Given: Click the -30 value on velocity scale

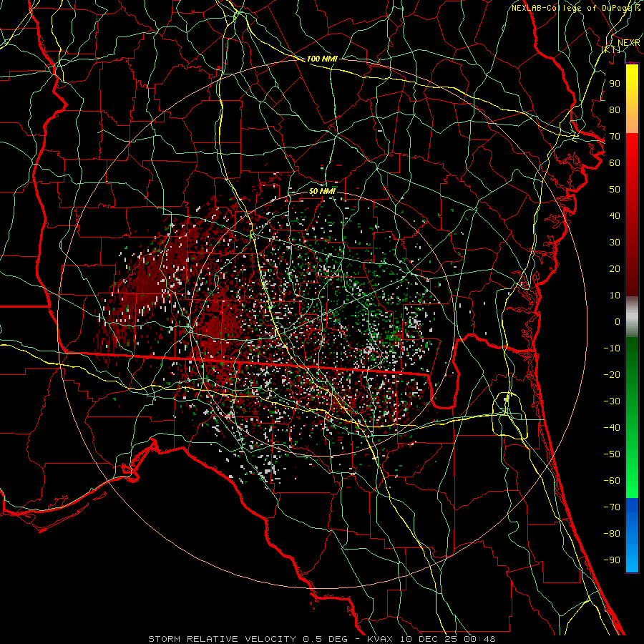Looking at the screenshot, I should pos(612,401).
